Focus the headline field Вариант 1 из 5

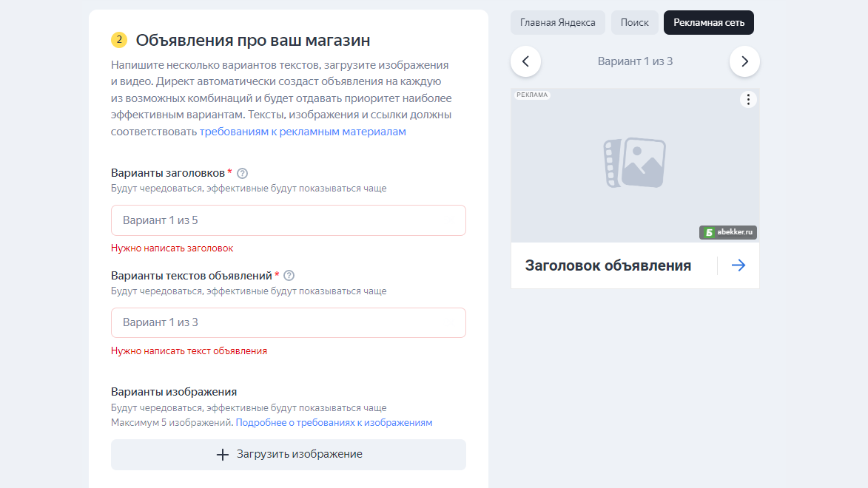point(289,220)
